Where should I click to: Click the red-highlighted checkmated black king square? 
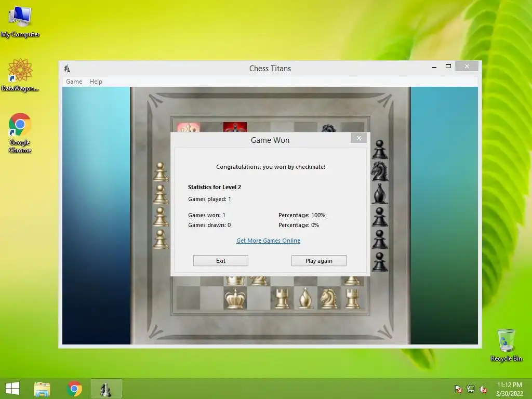coord(235,127)
